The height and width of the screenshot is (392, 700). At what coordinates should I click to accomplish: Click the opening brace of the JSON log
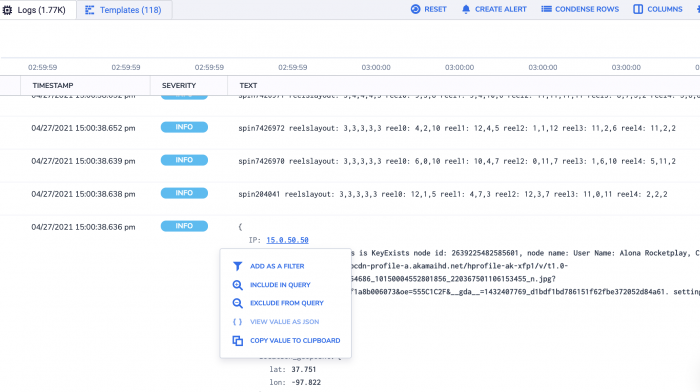click(x=240, y=227)
